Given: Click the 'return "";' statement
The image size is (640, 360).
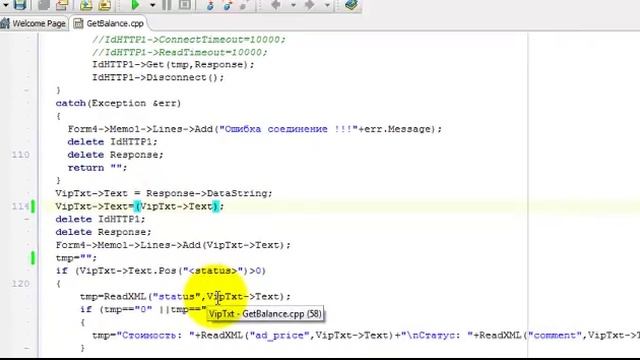Looking at the screenshot, I should (x=97, y=168).
